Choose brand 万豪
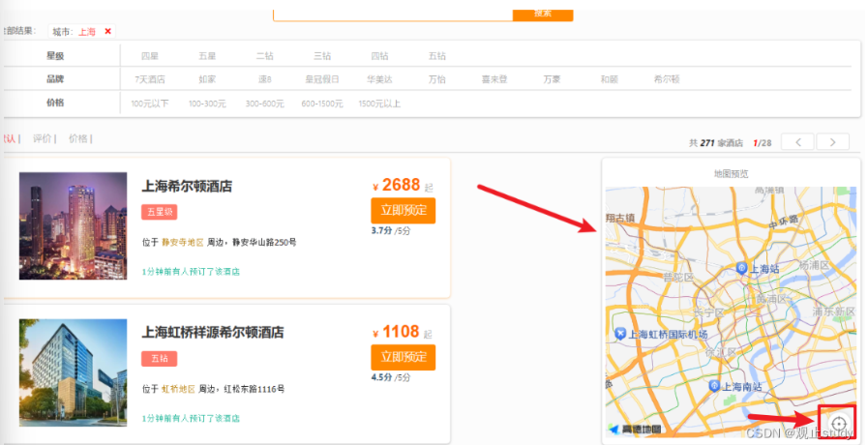The height and width of the screenshot is (445, 868). [552, 79]
